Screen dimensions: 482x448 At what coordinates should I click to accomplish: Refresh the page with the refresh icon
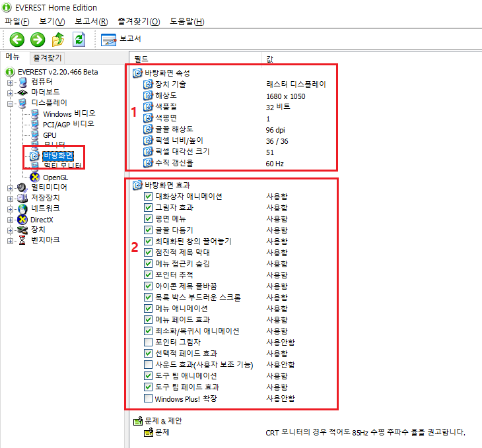pos(79,40)
